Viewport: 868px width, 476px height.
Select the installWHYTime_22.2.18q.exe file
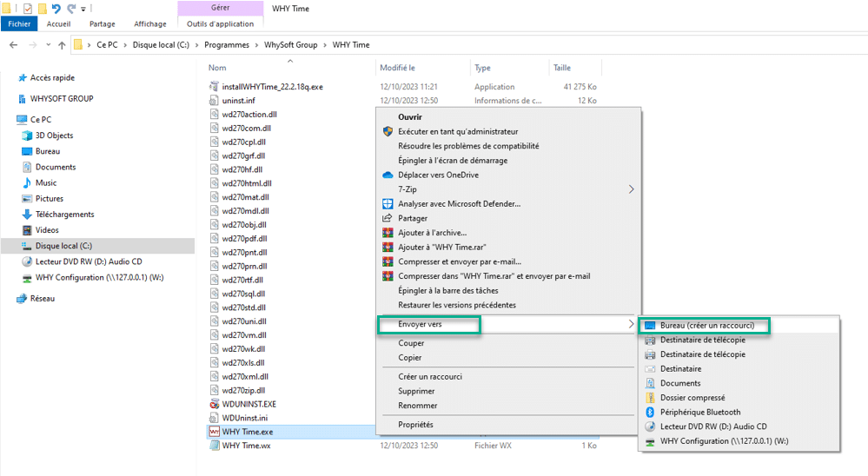(x=272, y=86)
